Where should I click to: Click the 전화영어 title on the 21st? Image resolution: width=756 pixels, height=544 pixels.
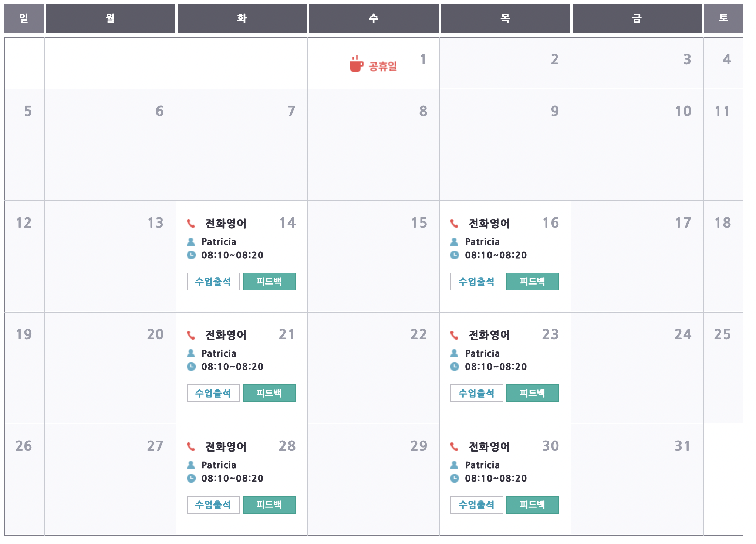click(x=226, y=335)
